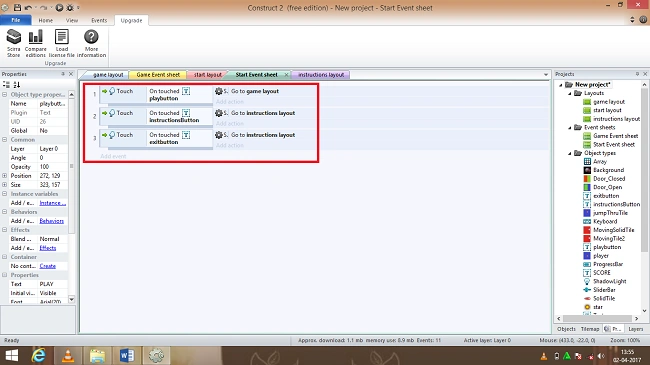Collapse the New project root node
The width and height of the screenshot is (650, 365).
click(x=561, y=85)
